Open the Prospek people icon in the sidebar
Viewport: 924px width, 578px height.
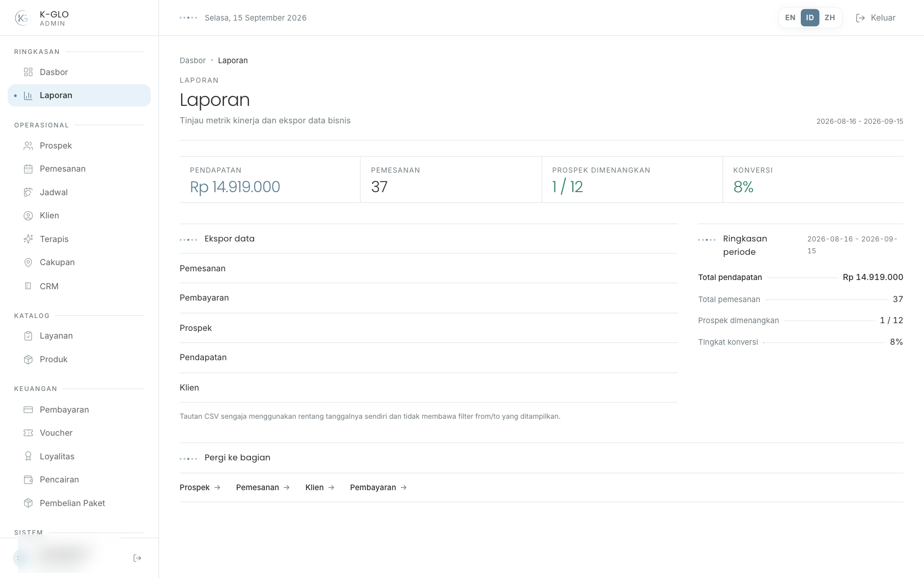pyautogui.click(x=28, y=146)
